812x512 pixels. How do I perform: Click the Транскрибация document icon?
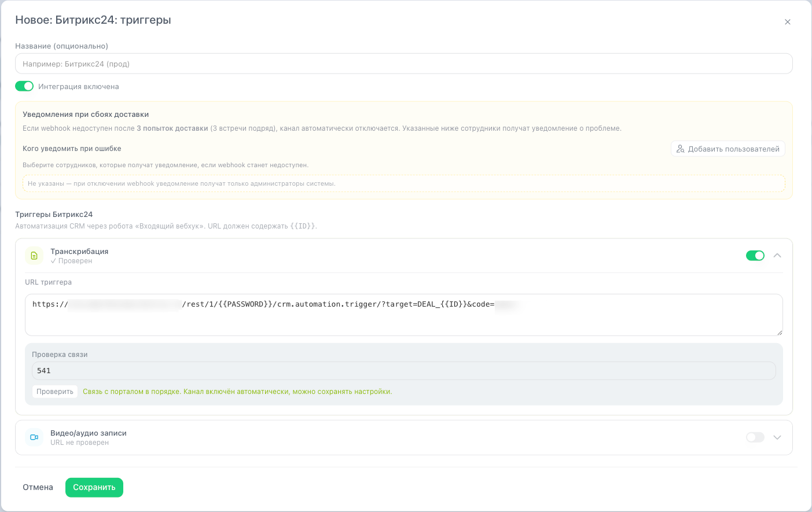[34, 256]
